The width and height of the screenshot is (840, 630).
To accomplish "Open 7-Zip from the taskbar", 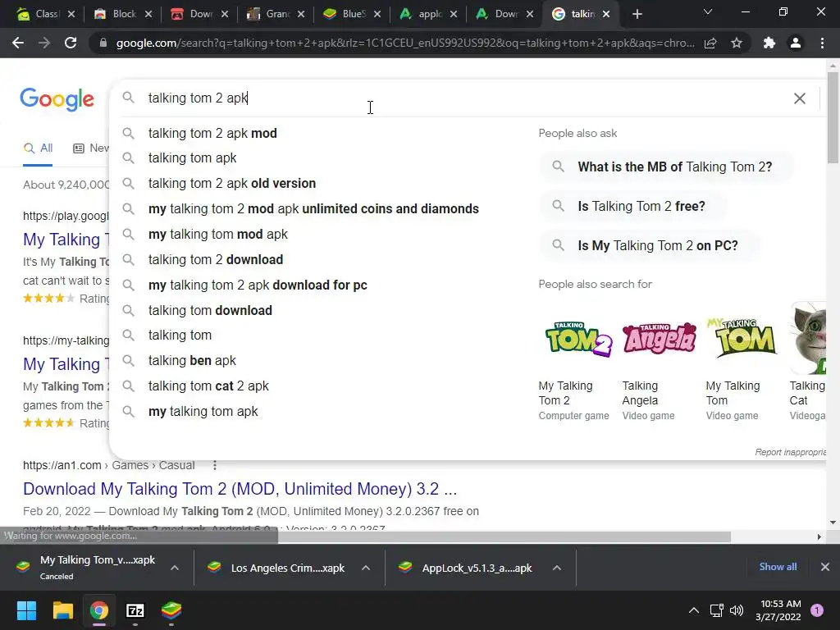I will [x=135, y=610].
